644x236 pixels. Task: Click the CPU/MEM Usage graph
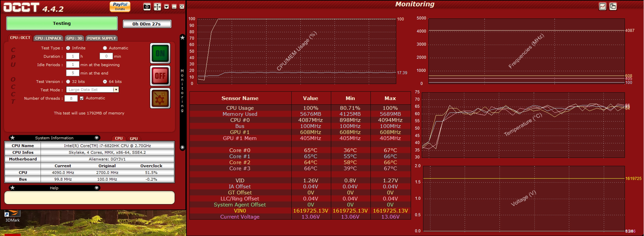coord(297,51)
